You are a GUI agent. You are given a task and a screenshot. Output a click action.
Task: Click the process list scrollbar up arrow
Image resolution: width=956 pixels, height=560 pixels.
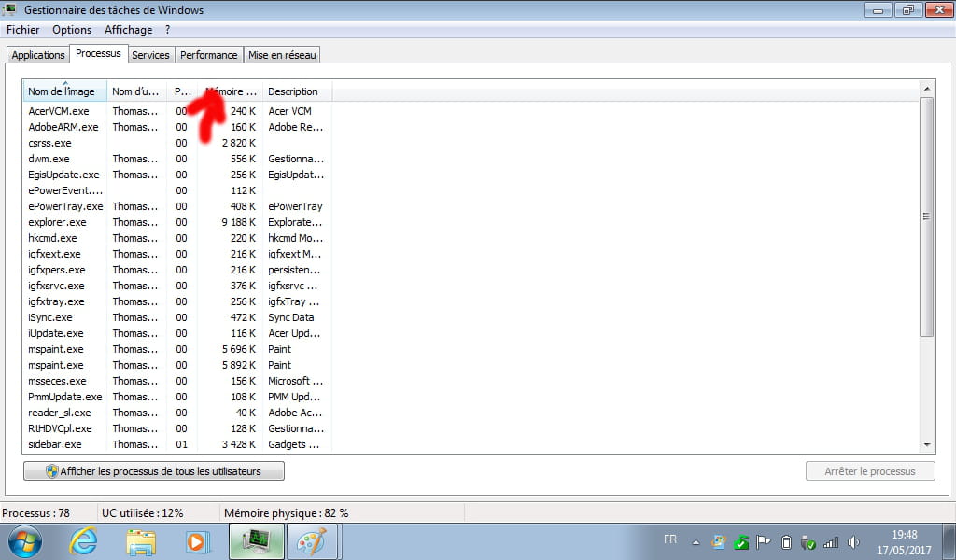click(x=927, y=89)
